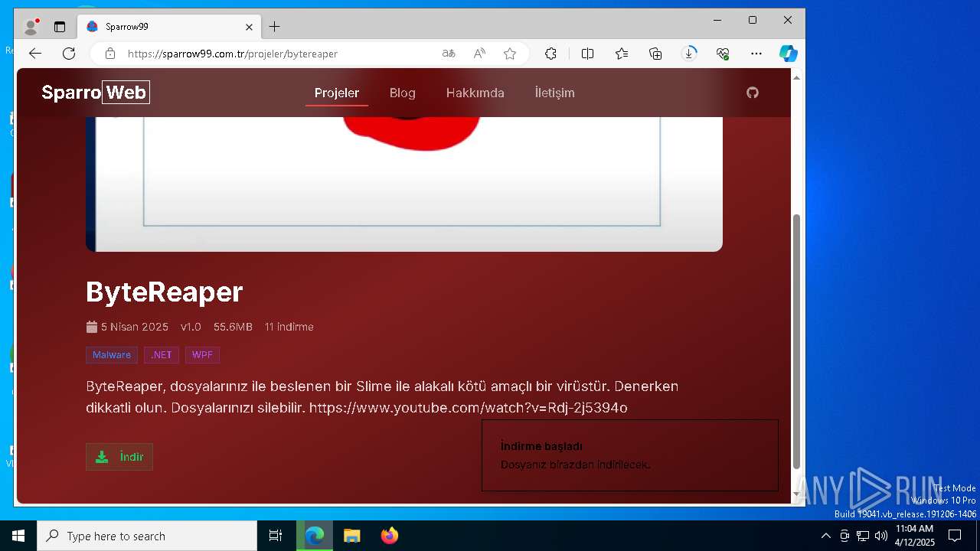The image size is (980, 551).
Task: Go to Hakkımda page
Action: pyautogui.click(x=475, y=93)
